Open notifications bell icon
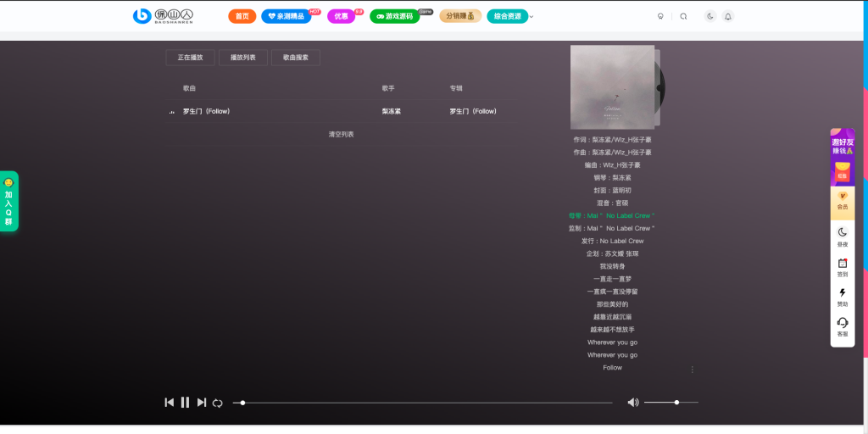Image resolution: width=868 pixels, height=434 pixels. [728, 17]
